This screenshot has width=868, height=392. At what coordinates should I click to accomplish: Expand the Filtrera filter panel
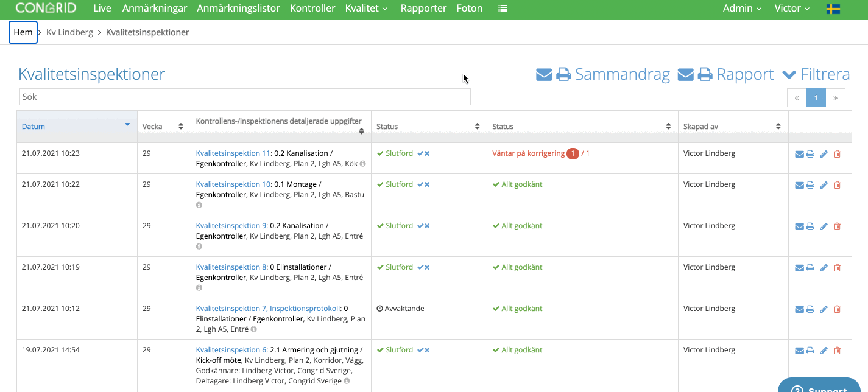(x=816, y=74)
